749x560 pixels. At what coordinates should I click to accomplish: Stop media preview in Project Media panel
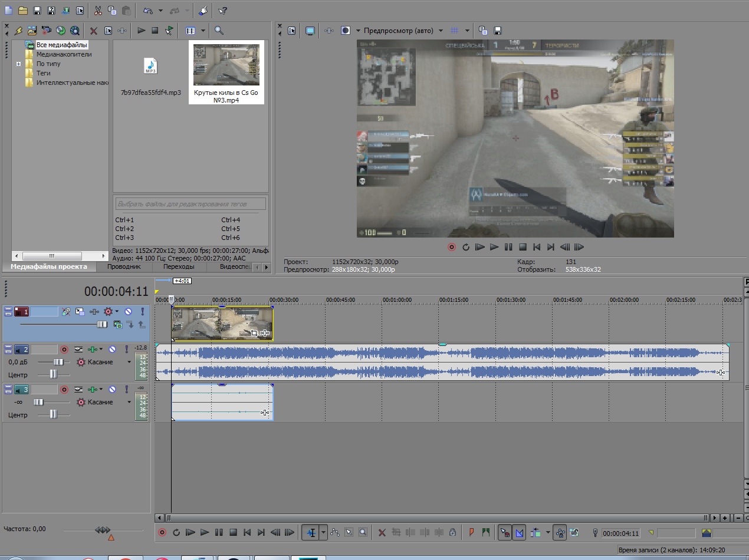click(155, 31)
